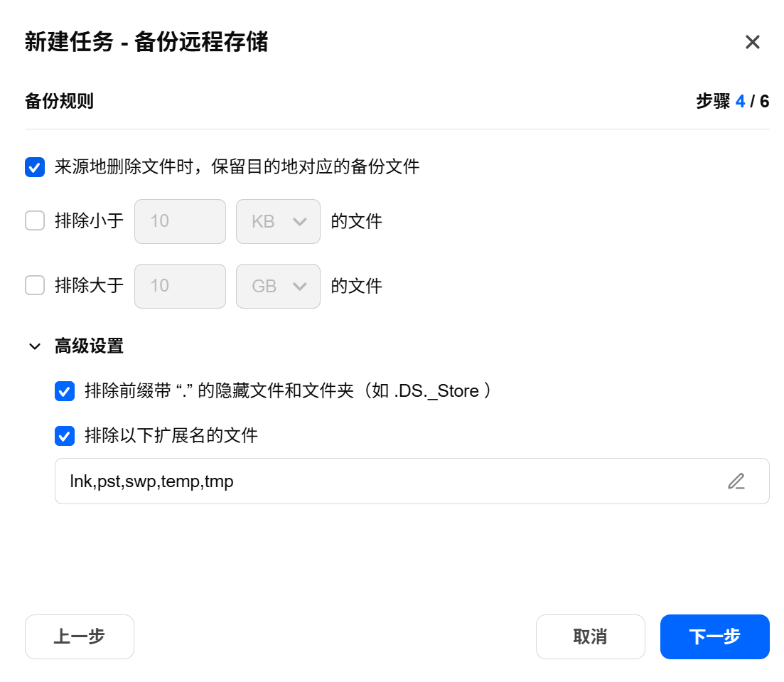The width and height of the screenshot is (784, 682).
Task: Open the KB unit dropdown
Action: coord(278,221)
